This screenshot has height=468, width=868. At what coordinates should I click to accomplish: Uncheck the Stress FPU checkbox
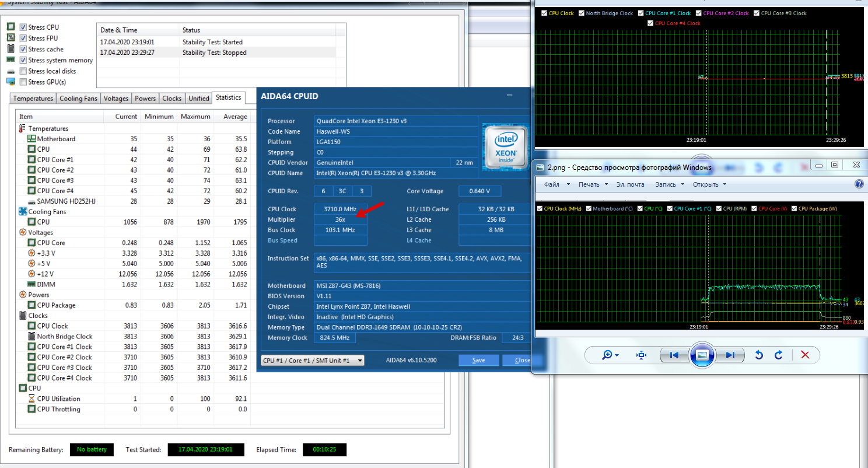[x=23, y=38]
